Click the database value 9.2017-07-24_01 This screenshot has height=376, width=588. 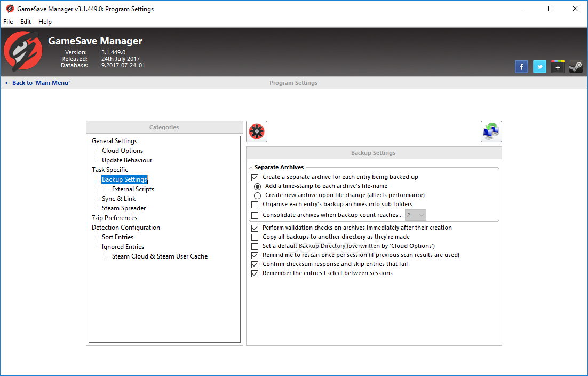point(123,65)
